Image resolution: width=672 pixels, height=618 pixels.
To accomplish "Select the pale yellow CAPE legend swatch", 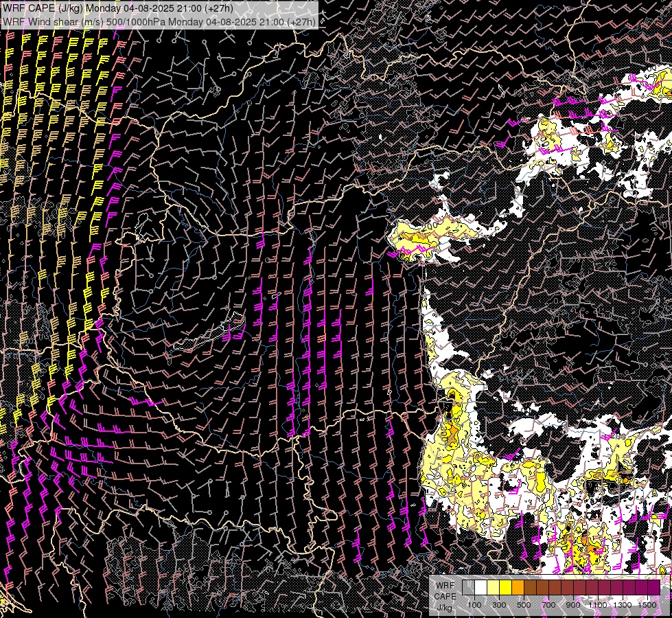I will pyautogui.click(x=494, y=588).
